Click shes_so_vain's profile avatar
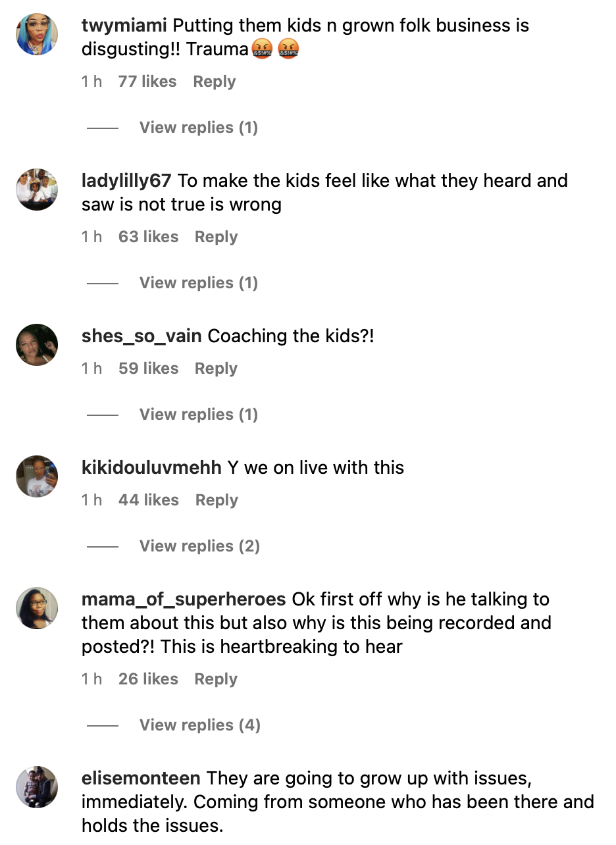The image size is (616, 845). tap(37, 345)
